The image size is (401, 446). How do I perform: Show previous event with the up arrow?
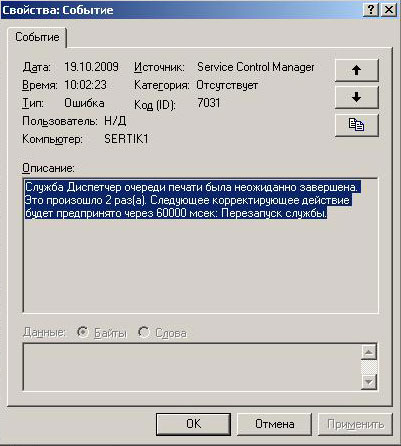click(x=357, y=70)
